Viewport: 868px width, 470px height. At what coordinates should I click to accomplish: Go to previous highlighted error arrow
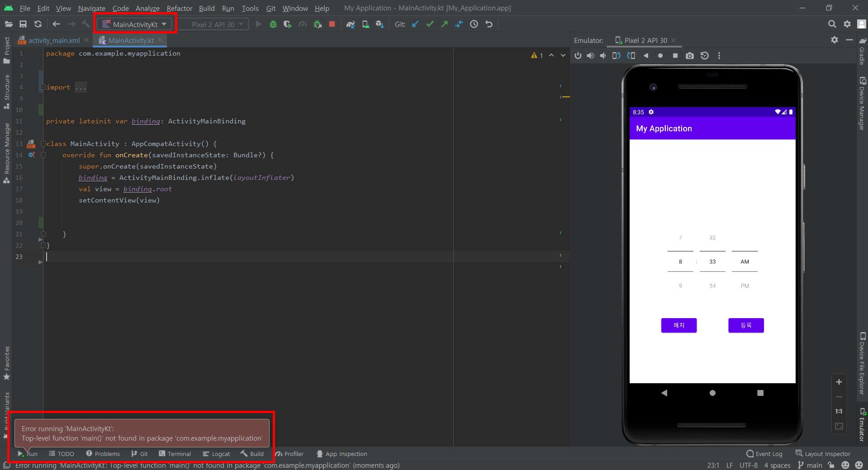[x=551, y=55]
